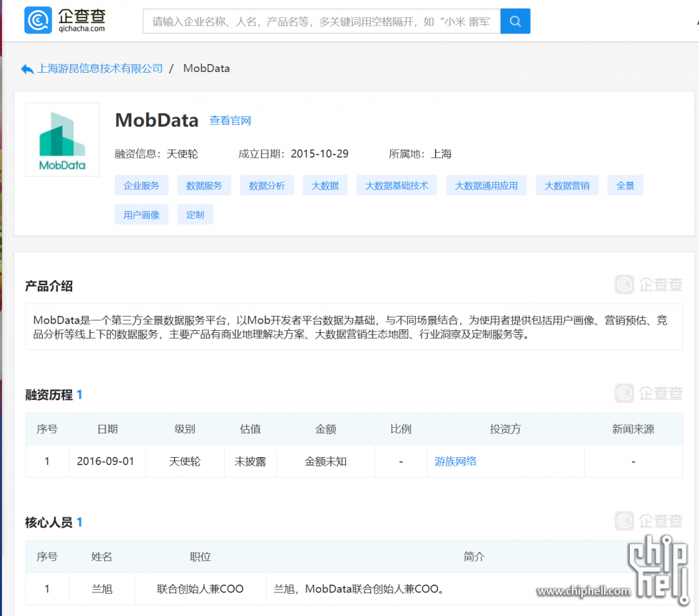Click the name 兰旭 in the personnel table
Viewport: 699px width, 616px height.
point(102,589)
